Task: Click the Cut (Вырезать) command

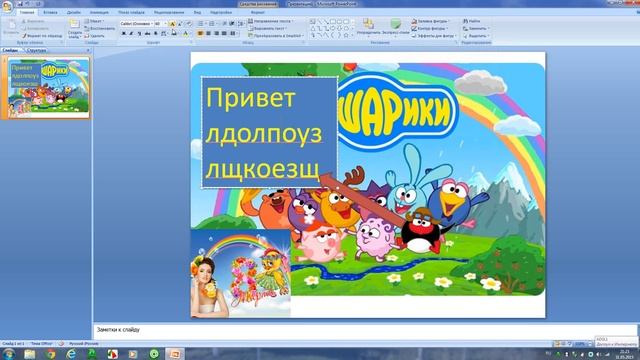Action: click(x=33, y=21)
